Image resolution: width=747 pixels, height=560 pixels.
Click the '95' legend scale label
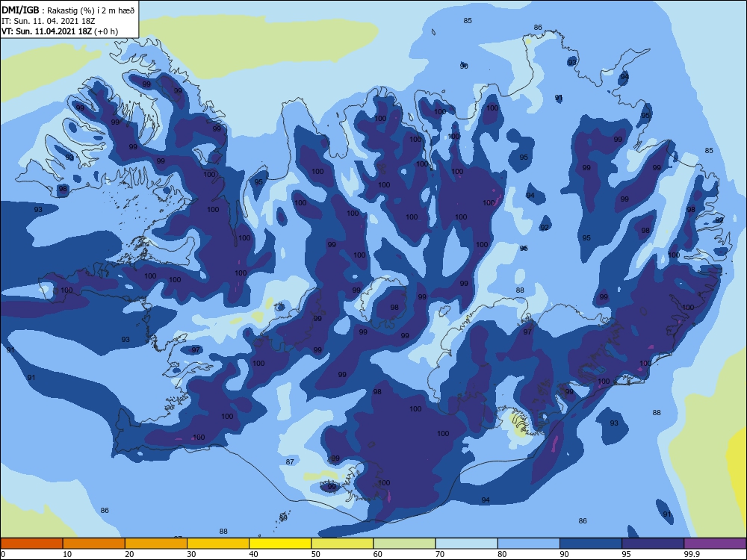(x=627, y=554)
